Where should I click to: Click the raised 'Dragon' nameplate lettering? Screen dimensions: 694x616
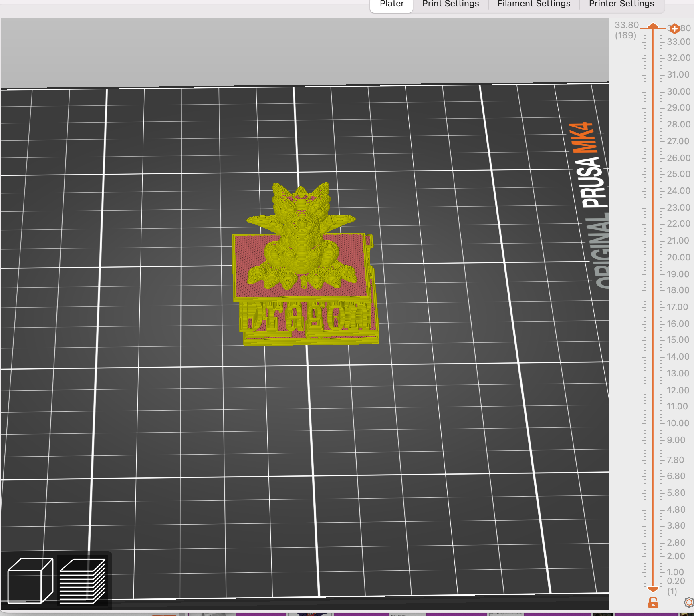306,316
